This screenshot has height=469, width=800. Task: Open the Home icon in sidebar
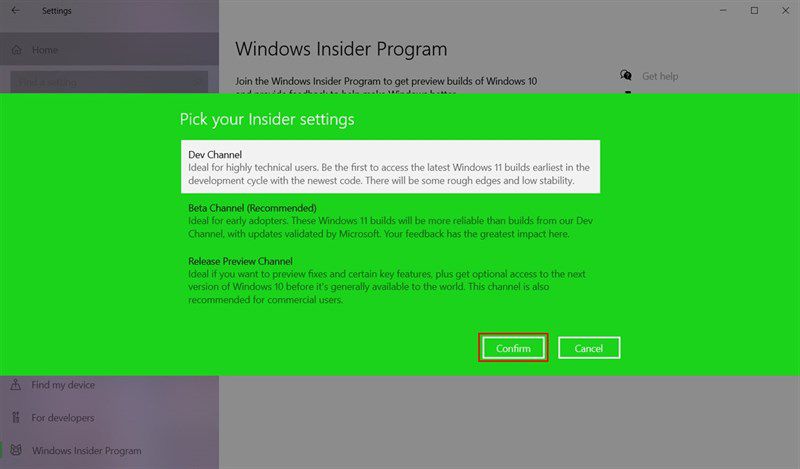[16, 50]
